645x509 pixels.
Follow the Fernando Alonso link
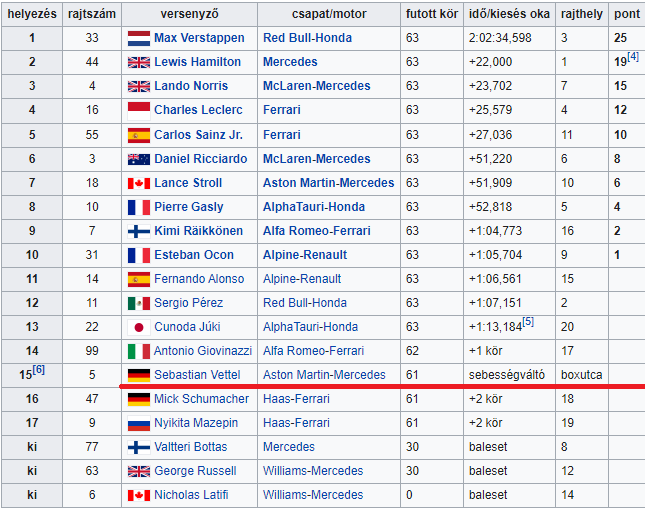198,279
